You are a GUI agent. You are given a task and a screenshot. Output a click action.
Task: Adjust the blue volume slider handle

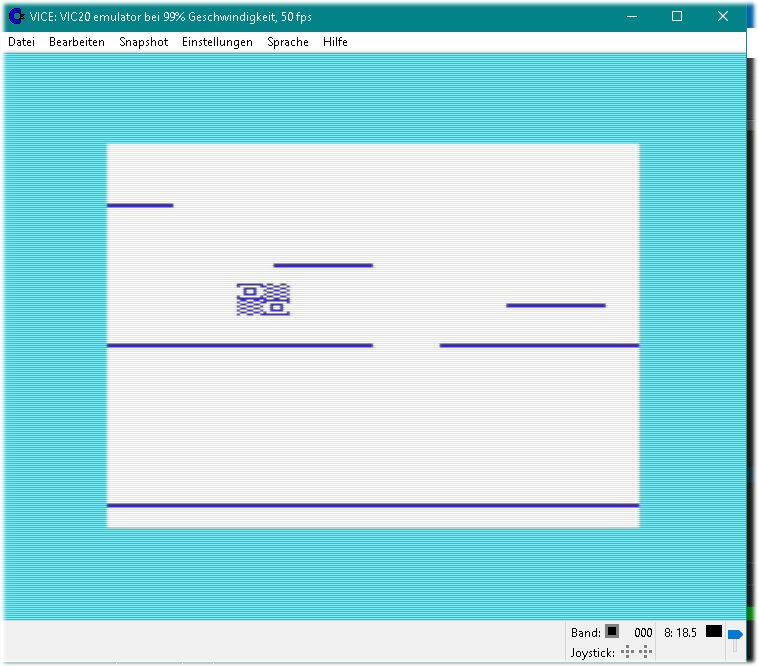click(x=735, y=634)
